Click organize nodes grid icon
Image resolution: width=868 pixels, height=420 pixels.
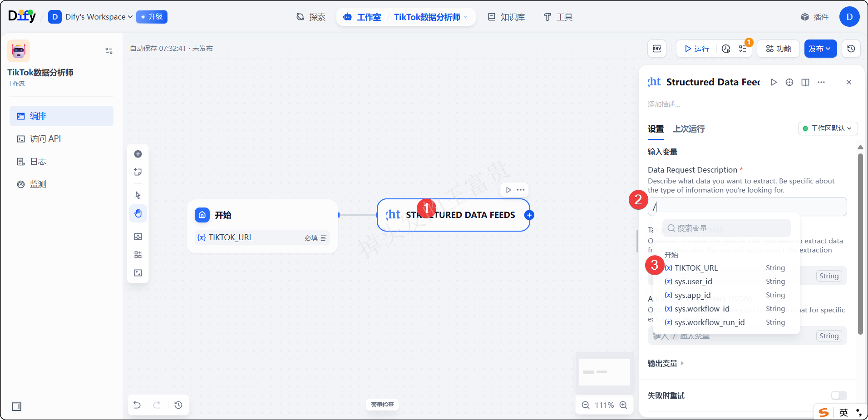(138, 255)
